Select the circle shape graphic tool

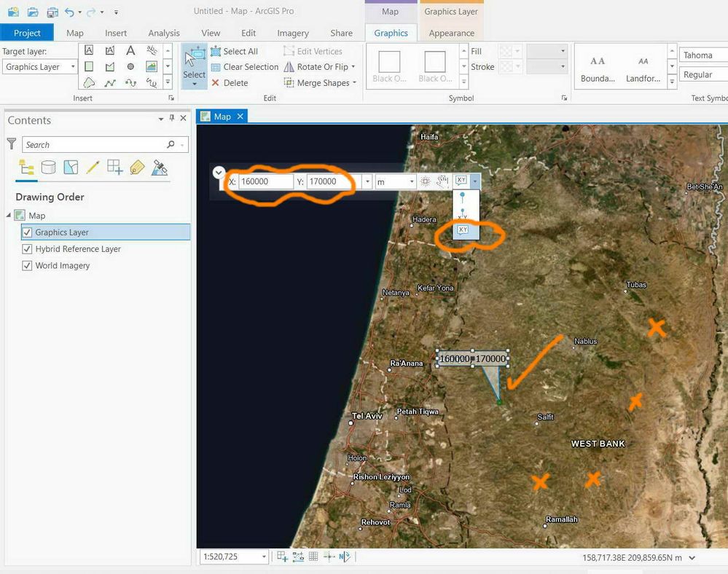click(130, 67)
